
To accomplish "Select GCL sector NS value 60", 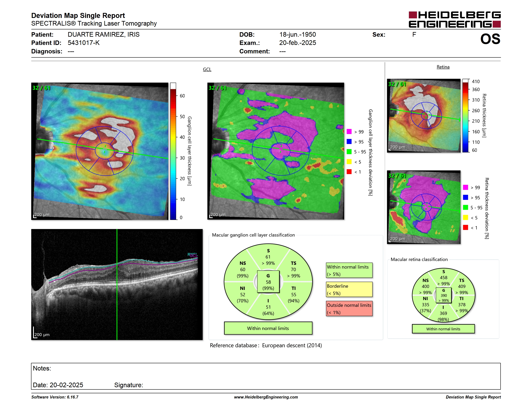I will [243, 270].
